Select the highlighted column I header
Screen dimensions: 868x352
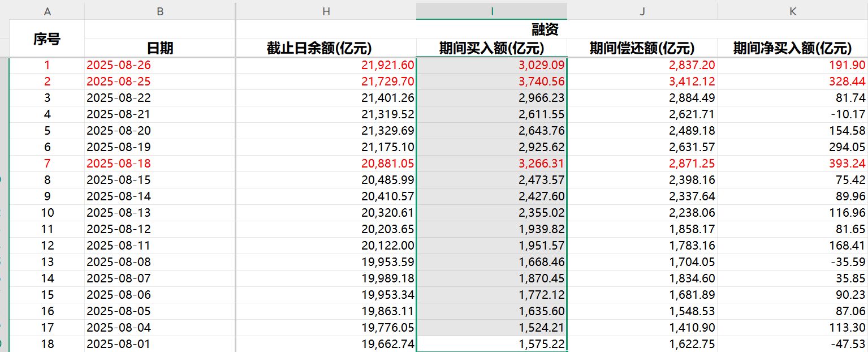tap(491, 10)
